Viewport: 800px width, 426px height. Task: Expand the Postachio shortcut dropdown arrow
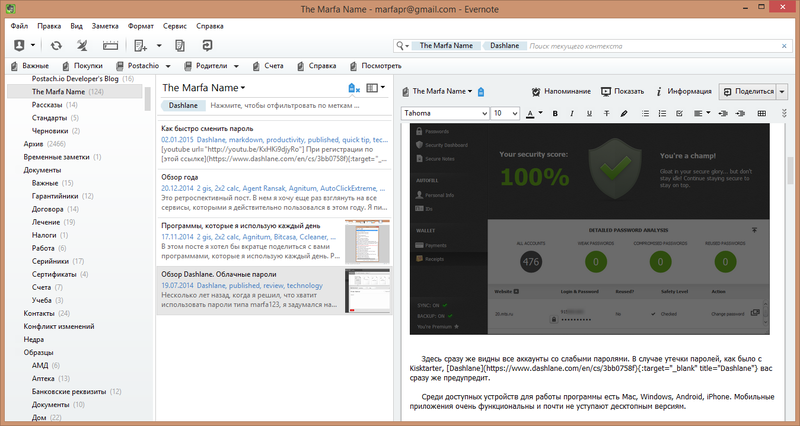coord(168,66)
